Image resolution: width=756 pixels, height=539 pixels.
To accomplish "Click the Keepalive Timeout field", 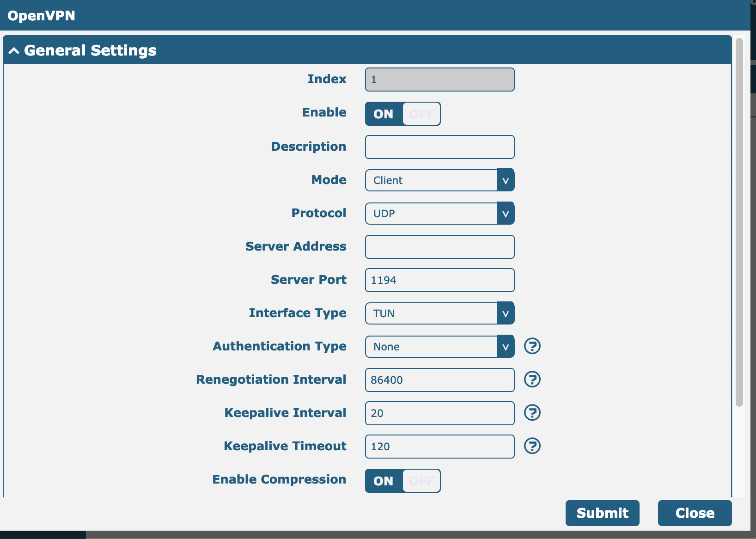I will (x=439, y=447).
